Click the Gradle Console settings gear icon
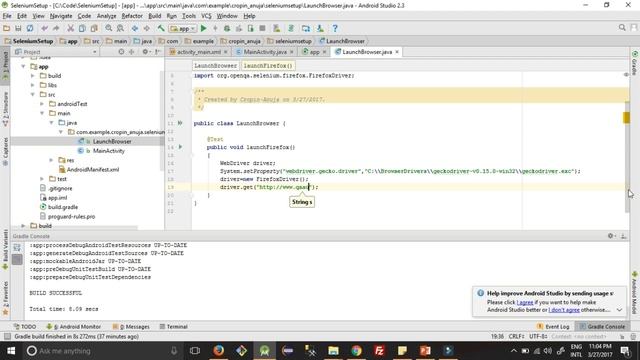The height and width of the screenshot is (360, 640). pyautogui.click(x=611, y=236)
